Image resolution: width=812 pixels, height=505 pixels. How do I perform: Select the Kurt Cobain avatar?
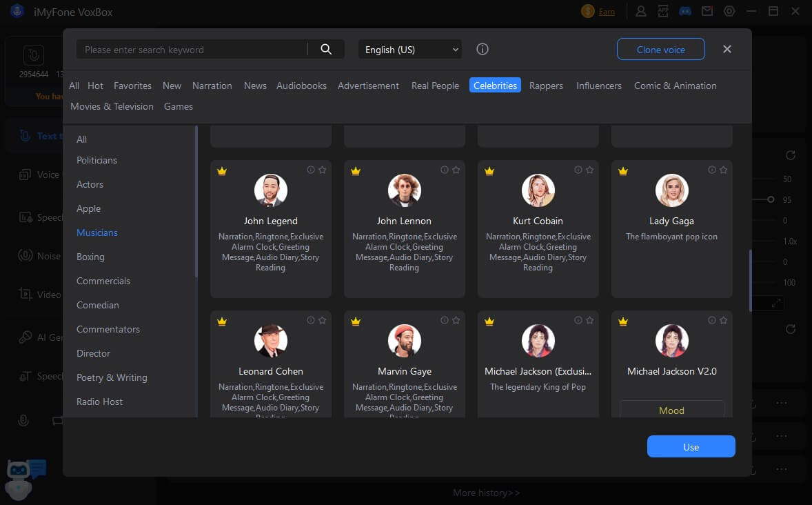click(x=538, y=190)
